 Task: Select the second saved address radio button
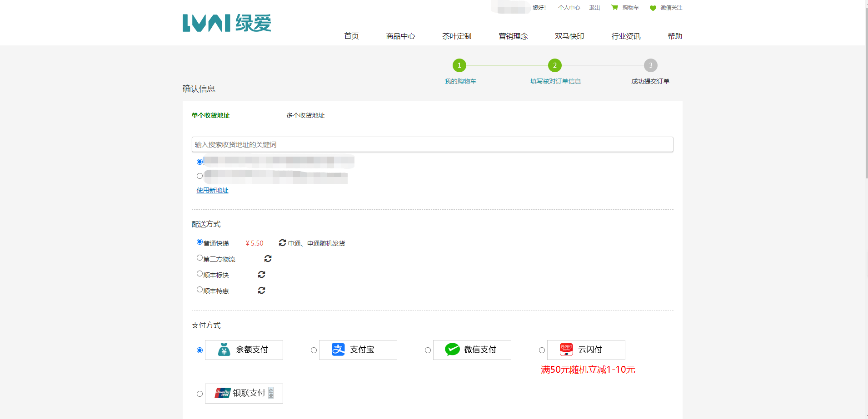click(x=200, y=176)
